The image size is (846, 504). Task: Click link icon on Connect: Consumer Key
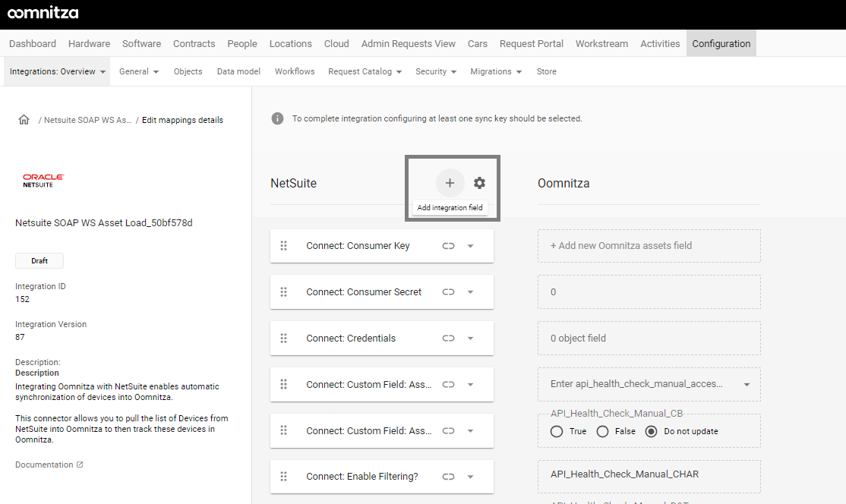coord(448,246)
